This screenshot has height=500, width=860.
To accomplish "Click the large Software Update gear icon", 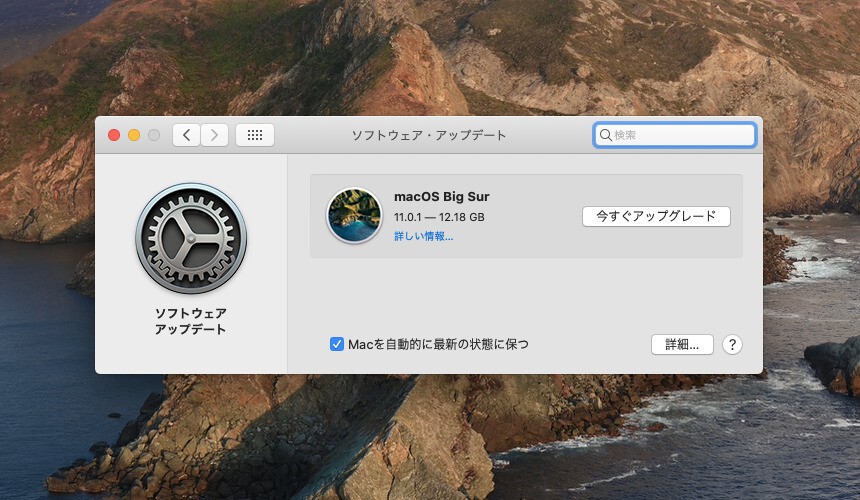I will [x=191, y=239].
